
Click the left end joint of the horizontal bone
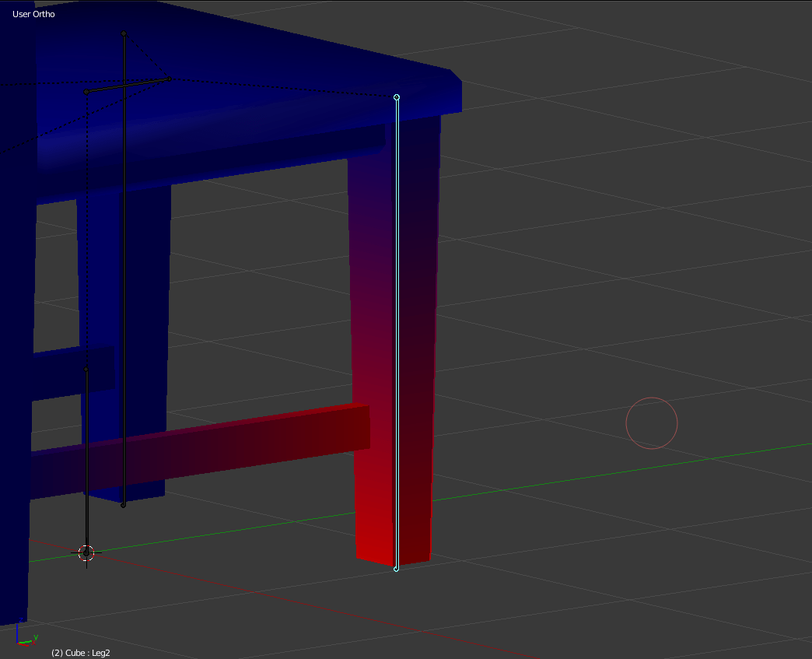pyautogui.click(x=86, y=92)
